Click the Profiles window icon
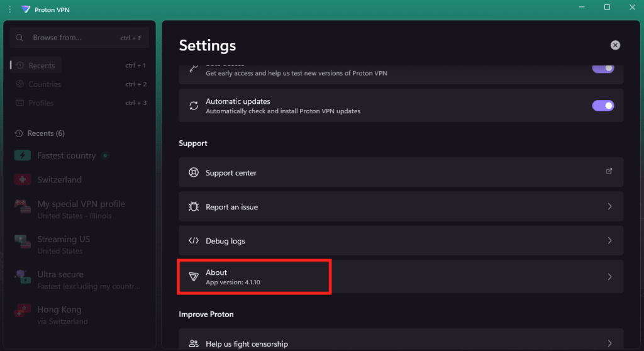Image resolution: width=644 pixels, height=351 pixels. 19,103
